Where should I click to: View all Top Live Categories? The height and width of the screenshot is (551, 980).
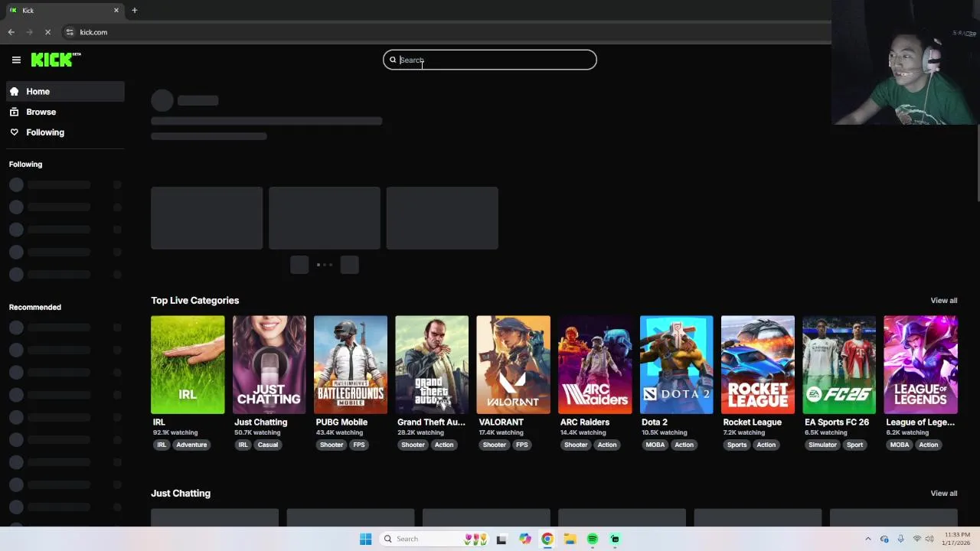click(x=943, y=300)
